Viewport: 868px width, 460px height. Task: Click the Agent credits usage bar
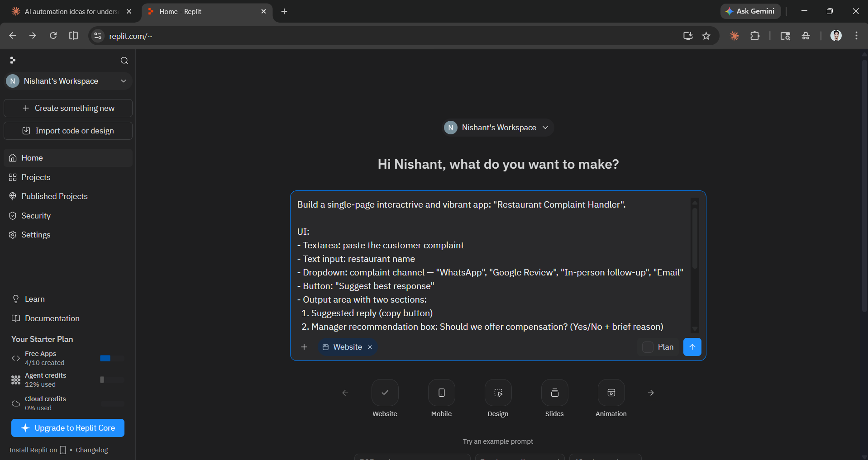click(112, 380)
